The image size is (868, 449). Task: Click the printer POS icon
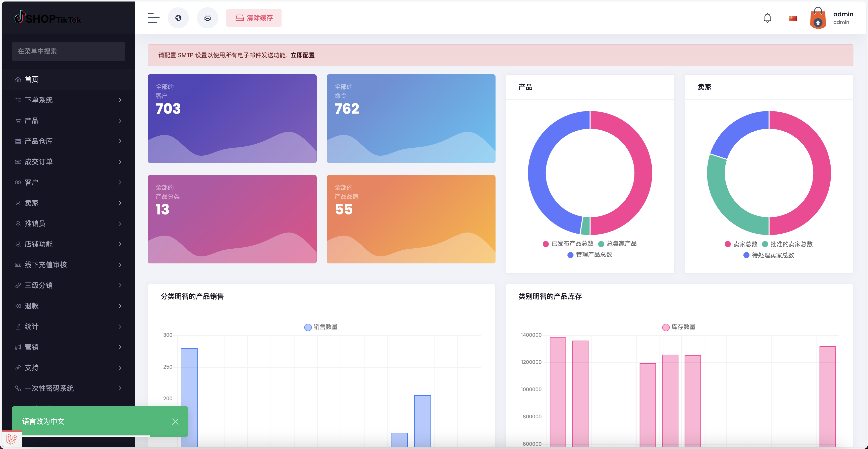click(207, 18)
